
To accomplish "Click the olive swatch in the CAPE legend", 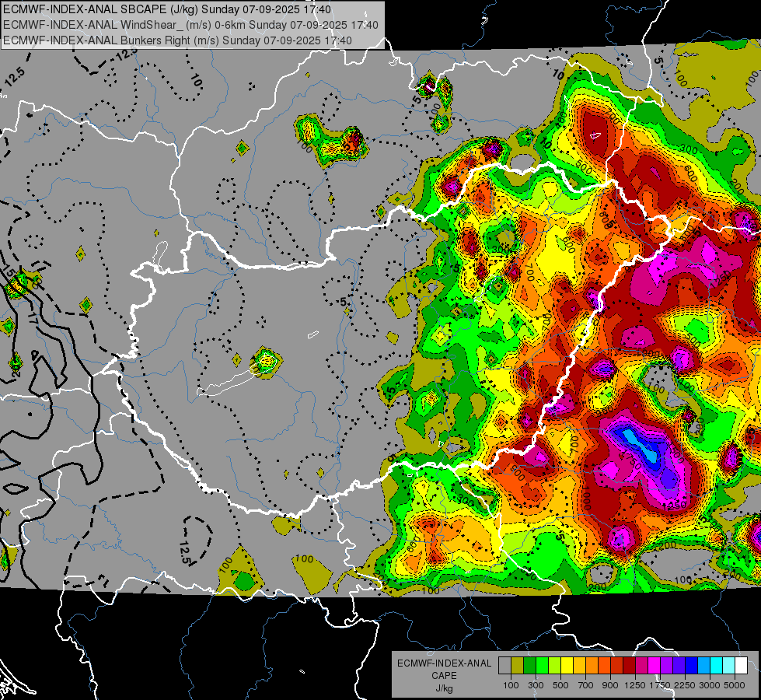I will pyautogui.click(x=517, y=665).
